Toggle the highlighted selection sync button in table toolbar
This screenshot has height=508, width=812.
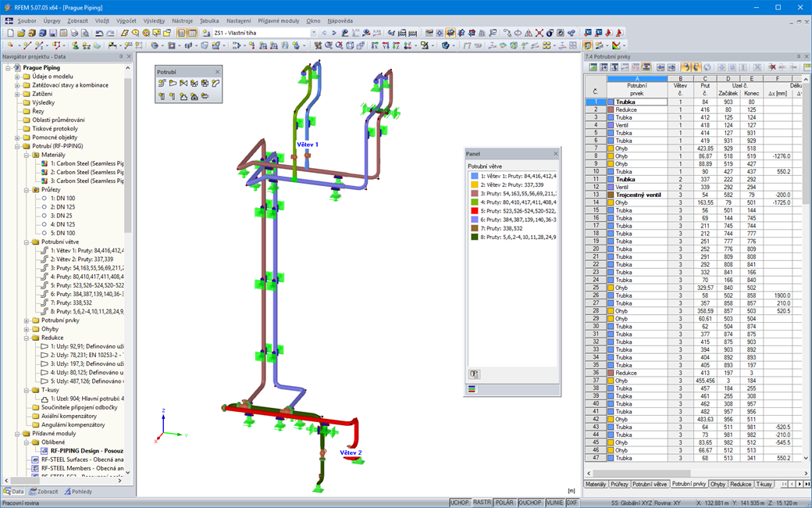pyautogui.click(x=686, y=67)
